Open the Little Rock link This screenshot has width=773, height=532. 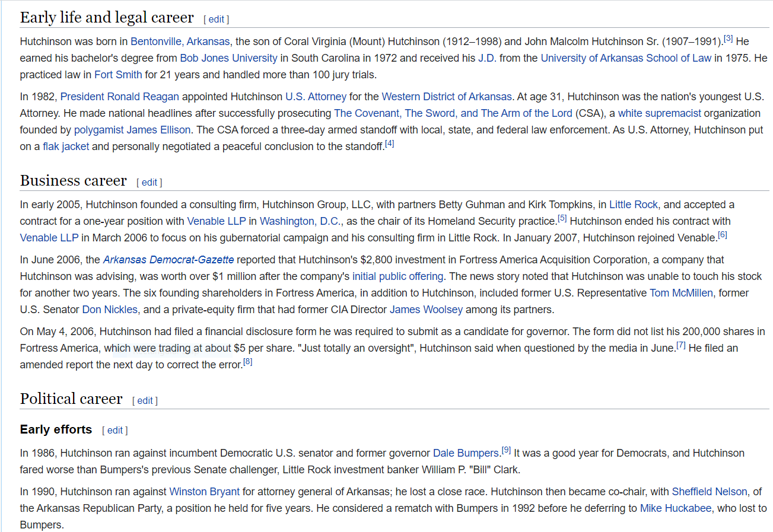click(634, 205)
